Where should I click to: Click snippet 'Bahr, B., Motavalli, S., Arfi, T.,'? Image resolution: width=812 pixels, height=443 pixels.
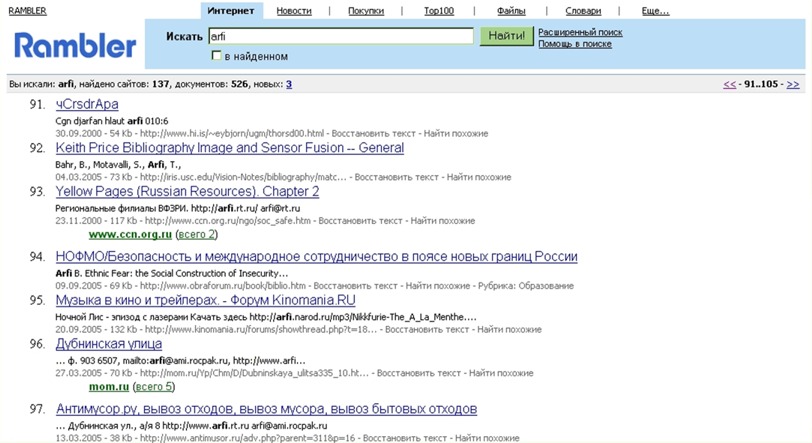[118, 165]
